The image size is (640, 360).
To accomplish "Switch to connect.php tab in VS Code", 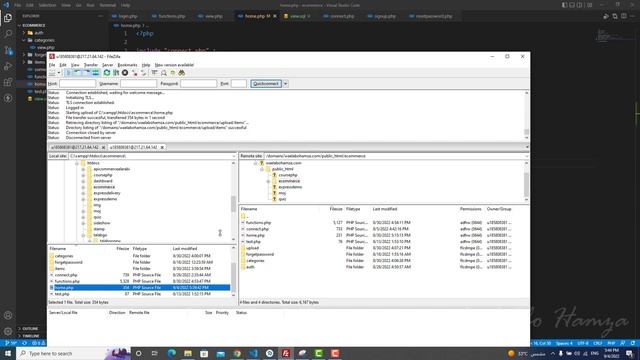I will point(342,16).
